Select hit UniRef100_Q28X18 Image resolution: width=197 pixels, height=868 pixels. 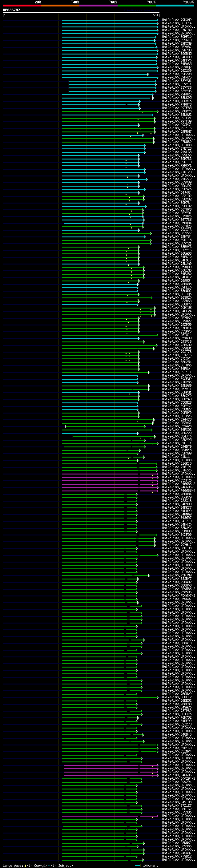point(177,501)
